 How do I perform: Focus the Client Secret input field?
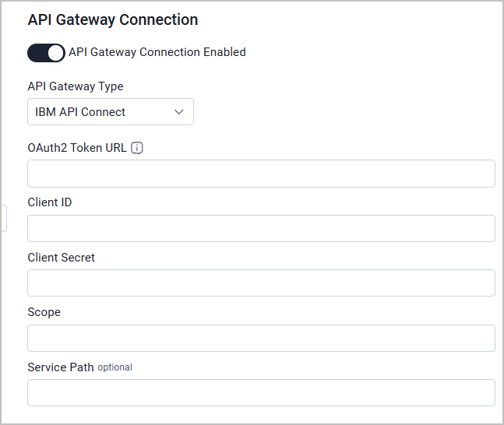coord(261,283)
